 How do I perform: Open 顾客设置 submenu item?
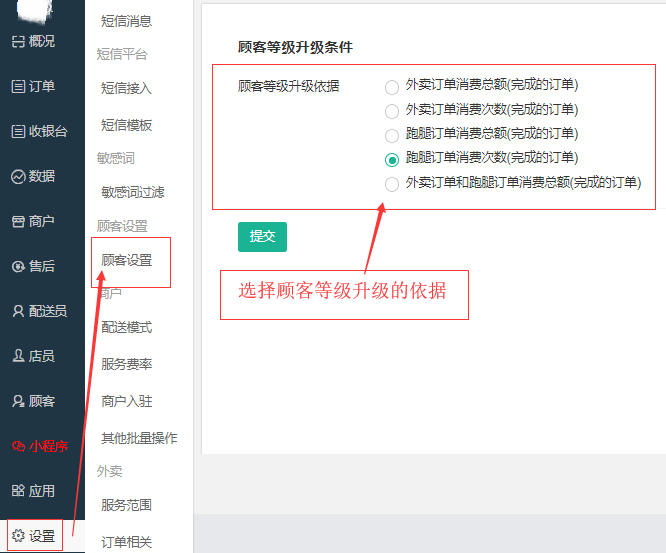coord(127,260)
